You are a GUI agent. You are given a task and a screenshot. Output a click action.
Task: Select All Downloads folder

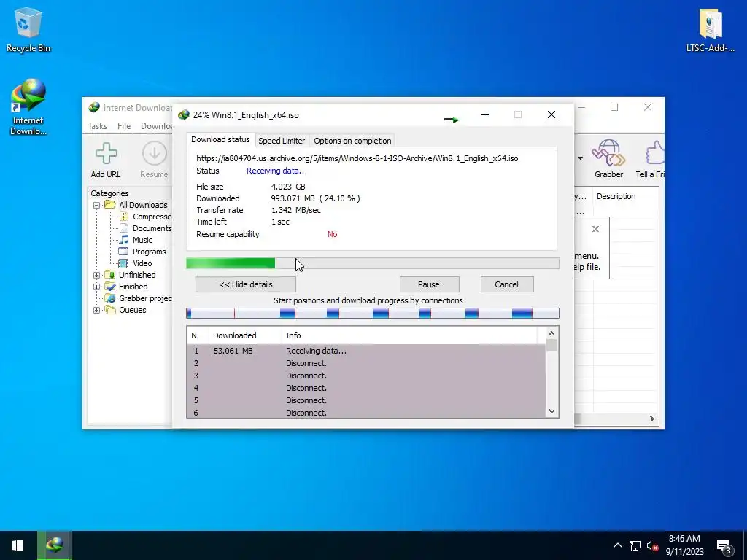pos(143,205)
